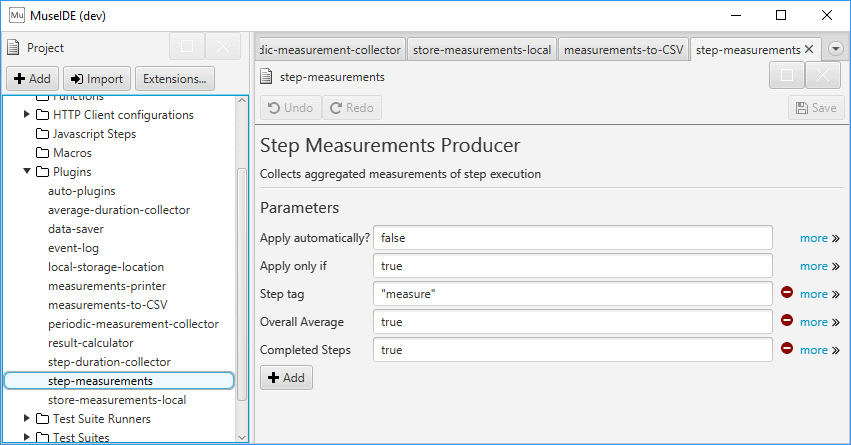Open the Javascript Steps folder
Image resolution: width=851 pixels, height=445 pixels.
coord(94,134)
